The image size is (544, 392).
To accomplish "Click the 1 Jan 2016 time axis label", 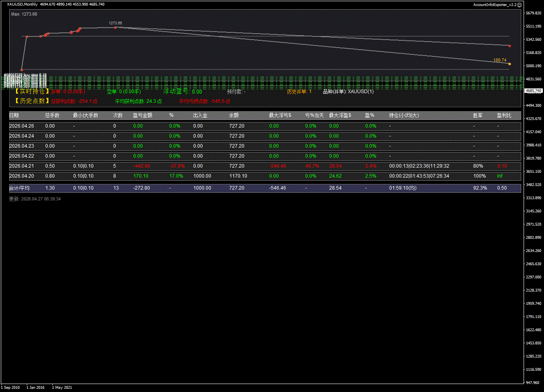I will (x=35, y=387).
